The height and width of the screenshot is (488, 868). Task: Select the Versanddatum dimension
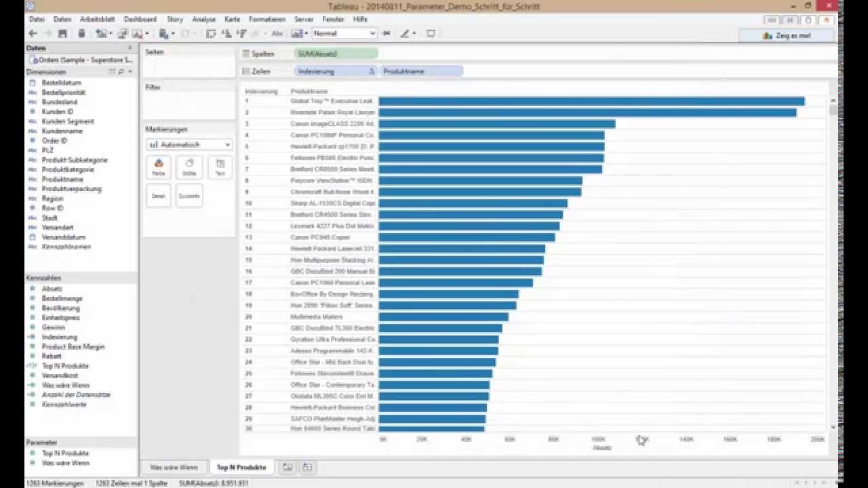[x=64, y=237]
